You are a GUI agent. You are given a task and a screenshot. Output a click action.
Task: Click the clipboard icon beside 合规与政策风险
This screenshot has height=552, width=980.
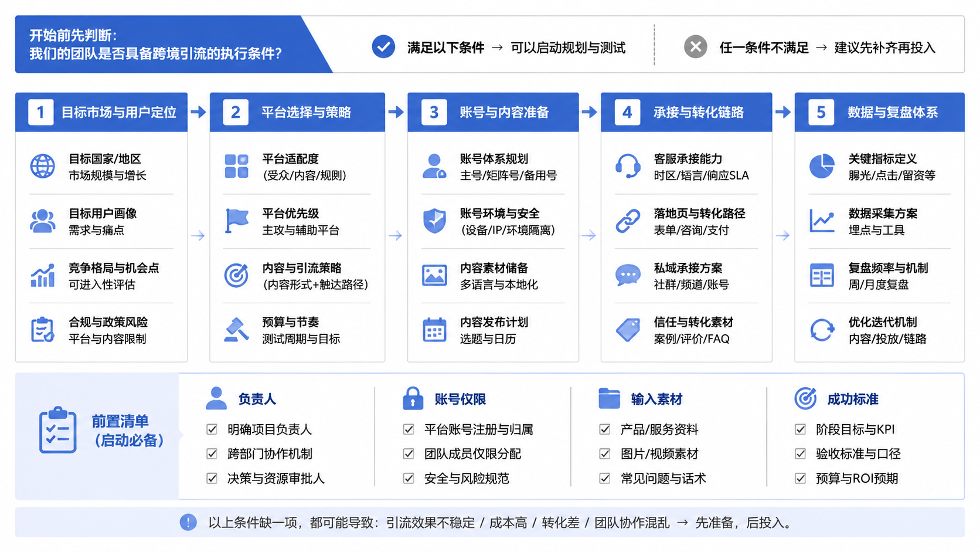click(x=42, y=330)
